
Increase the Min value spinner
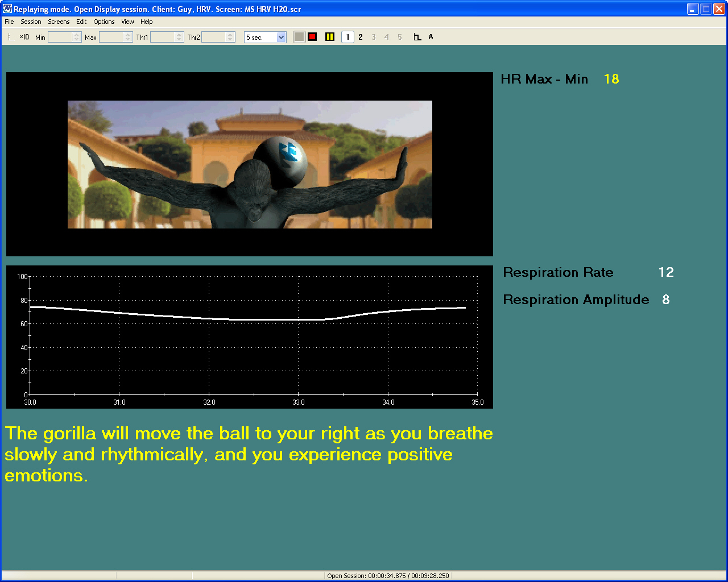point(77,35)
